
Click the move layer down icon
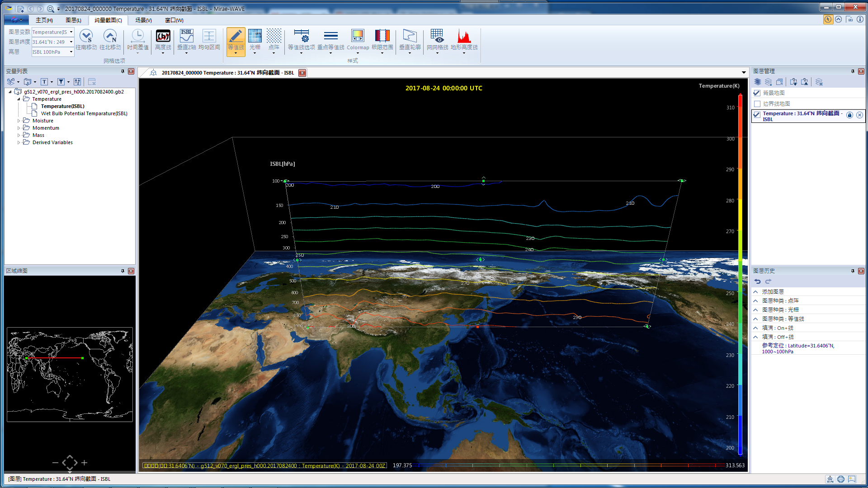click(x=804, y=82)
